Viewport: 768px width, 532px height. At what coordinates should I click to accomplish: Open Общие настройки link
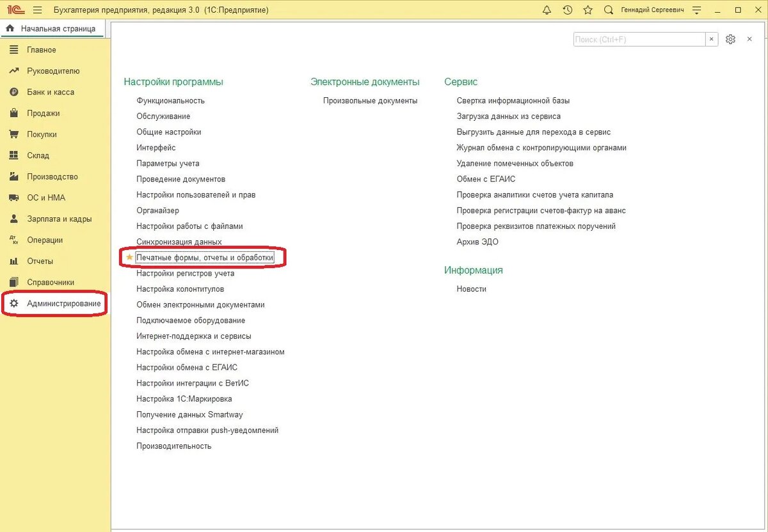pos(169,132)
